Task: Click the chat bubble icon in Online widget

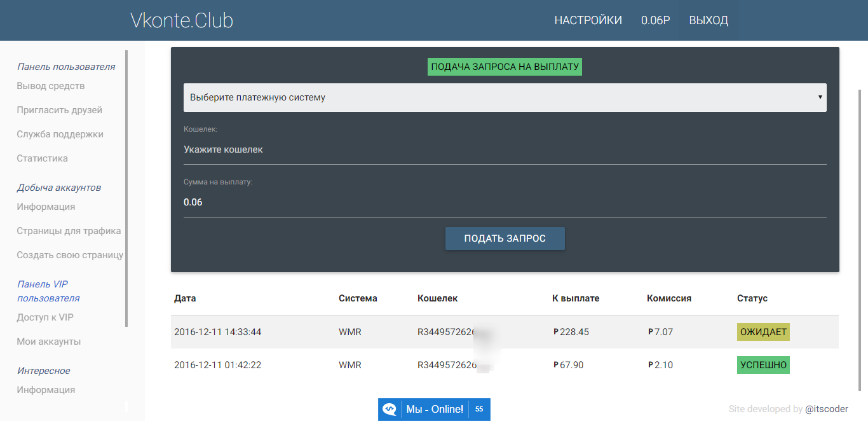Action: (390, 410)
